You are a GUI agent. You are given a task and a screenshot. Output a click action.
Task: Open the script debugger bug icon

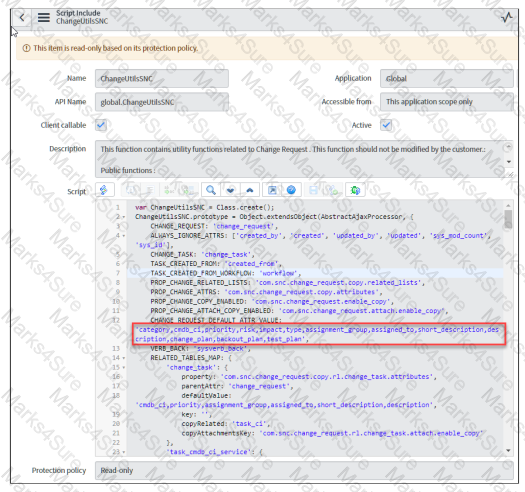[x=355, y=190]
